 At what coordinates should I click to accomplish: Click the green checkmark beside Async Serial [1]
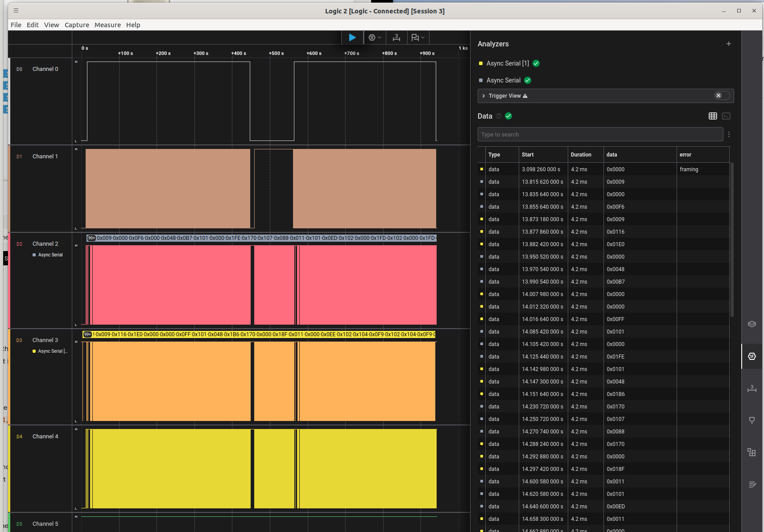[x=536, y=63]
